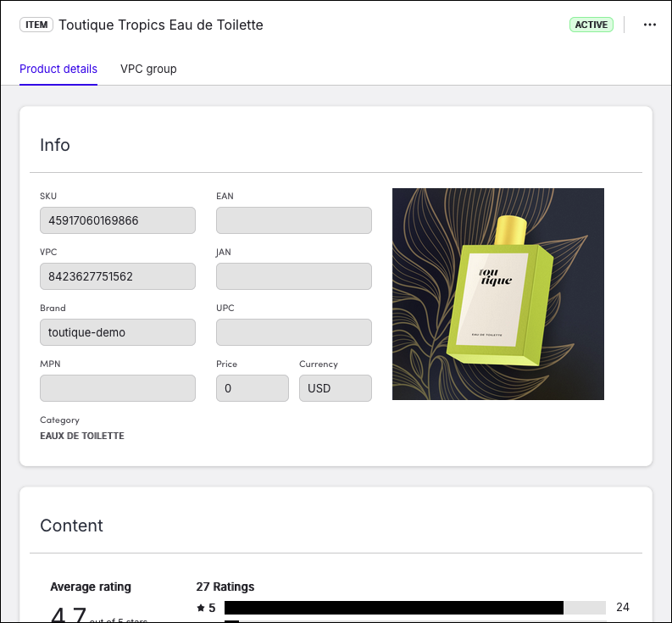Open the three-dot more options menu
The height and width of the screenshot is (623, 672).
[650, 25]
